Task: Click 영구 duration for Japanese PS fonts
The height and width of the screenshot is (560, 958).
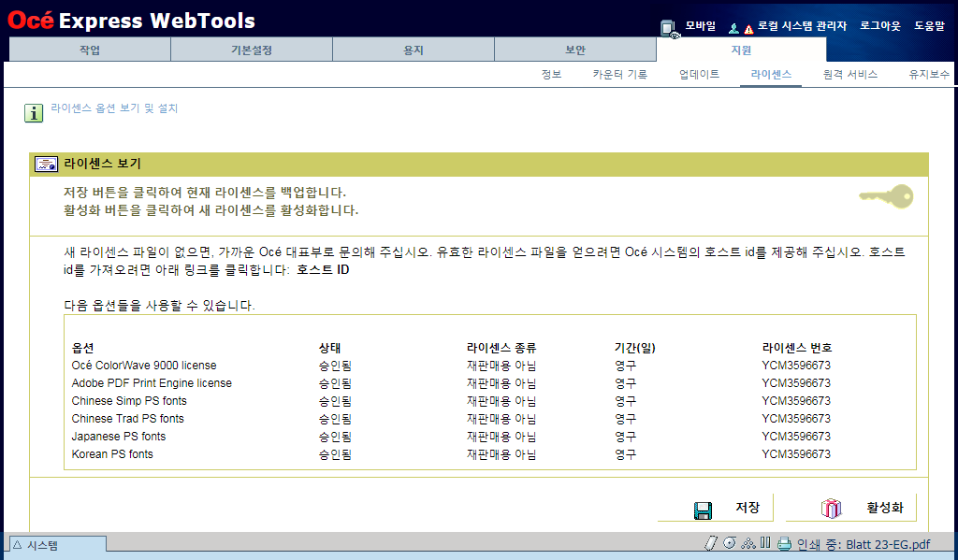Action: click(x=626, y=437)
